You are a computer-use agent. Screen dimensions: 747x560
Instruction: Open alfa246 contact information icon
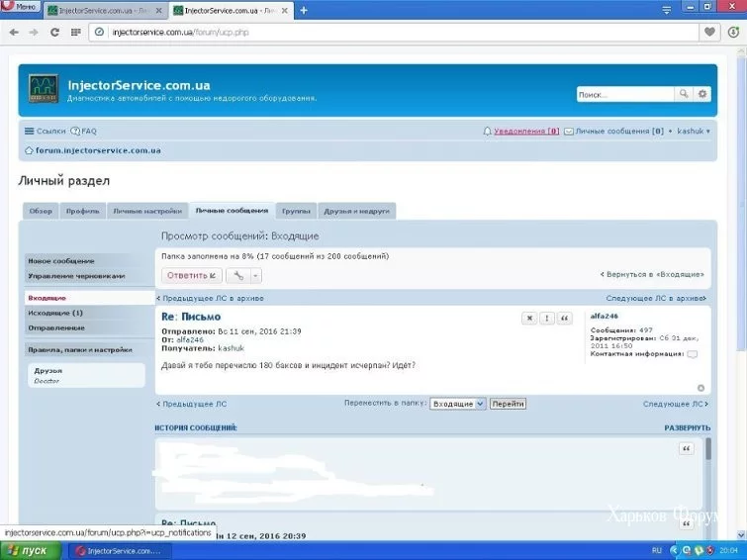693,354
